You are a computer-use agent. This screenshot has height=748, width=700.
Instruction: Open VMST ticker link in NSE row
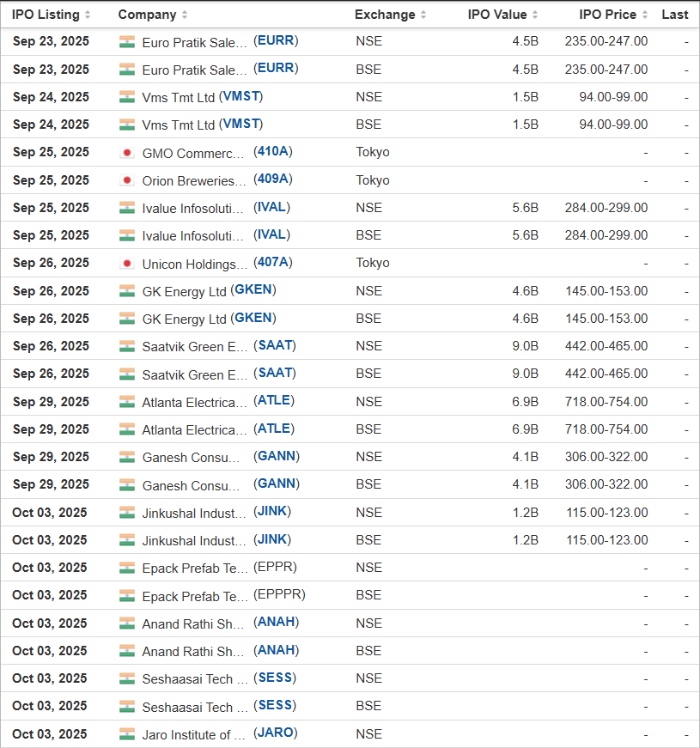241,96
